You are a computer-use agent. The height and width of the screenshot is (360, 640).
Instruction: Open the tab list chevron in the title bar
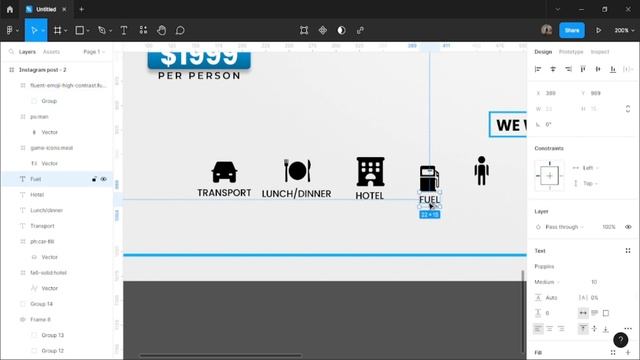pyautogui.click(x=558, y=9)
